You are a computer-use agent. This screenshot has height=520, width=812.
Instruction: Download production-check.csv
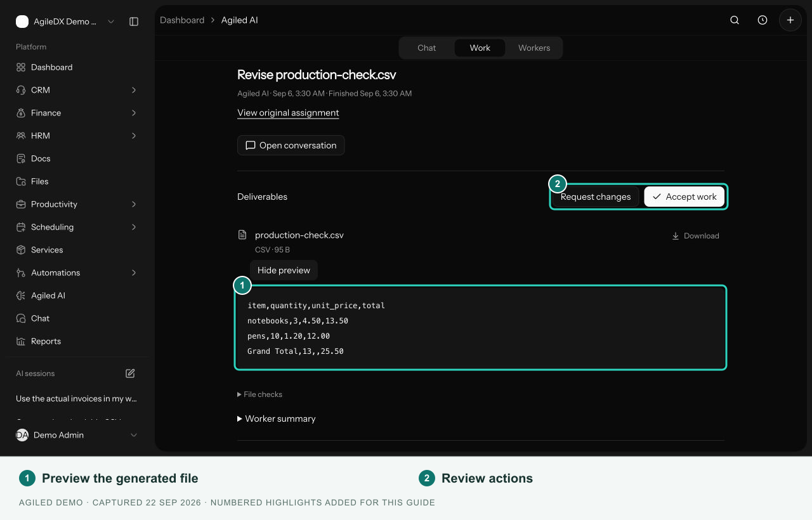695,236
